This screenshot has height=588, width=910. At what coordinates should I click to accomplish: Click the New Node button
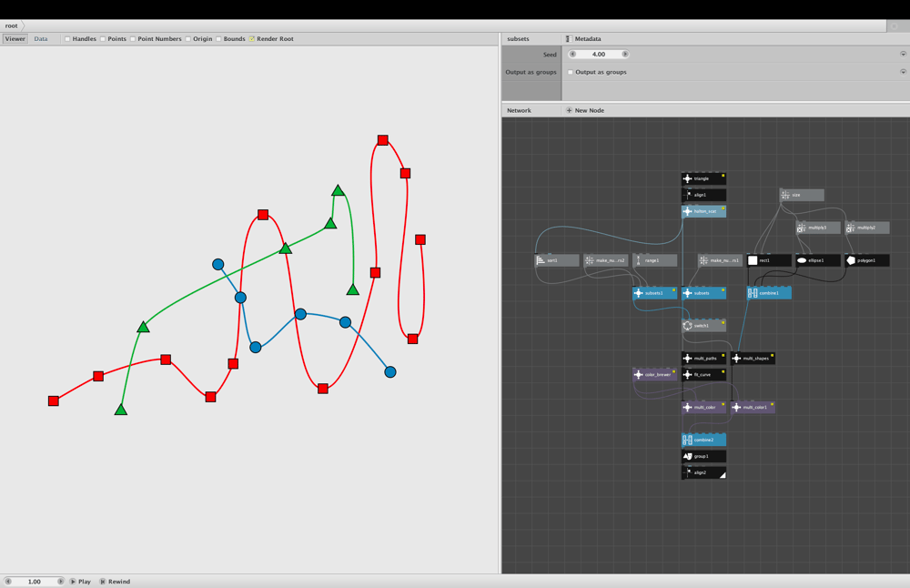pos(585,110)
